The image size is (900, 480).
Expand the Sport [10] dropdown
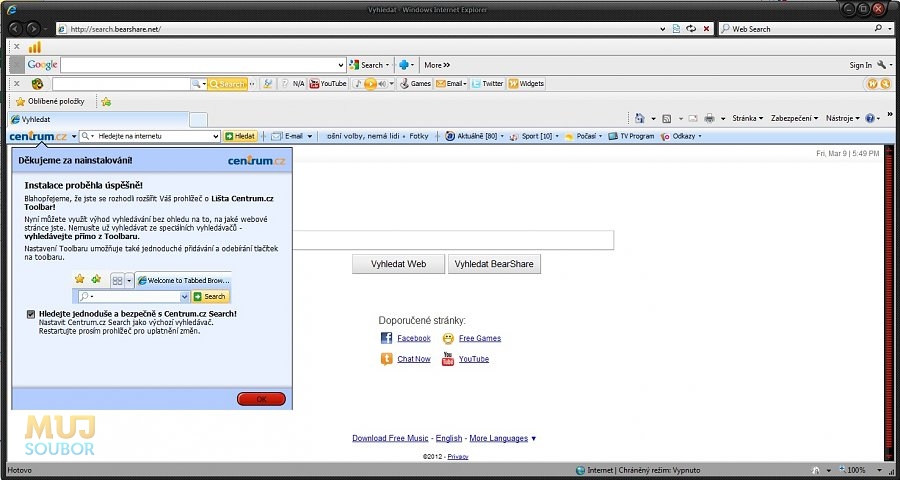point(557,137)
